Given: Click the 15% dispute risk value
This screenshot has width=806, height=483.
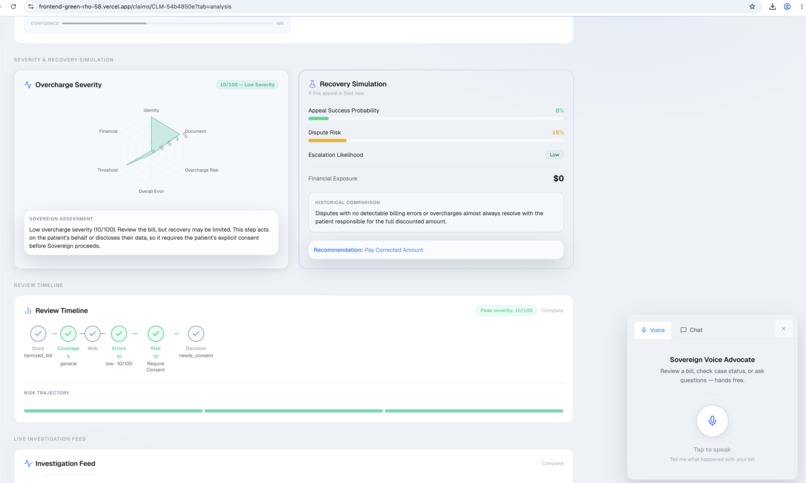Looking at the screenshot, I should point(558,133).
